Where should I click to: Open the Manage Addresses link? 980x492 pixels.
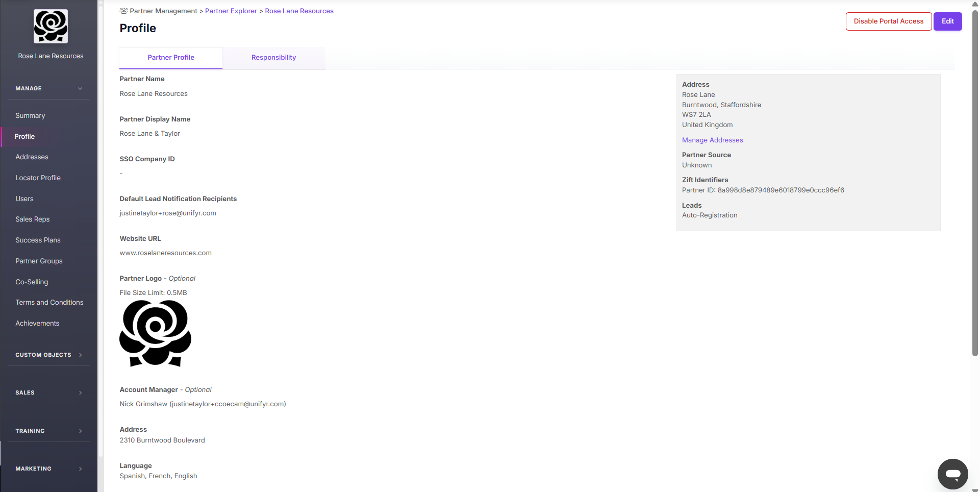[712, 140]
